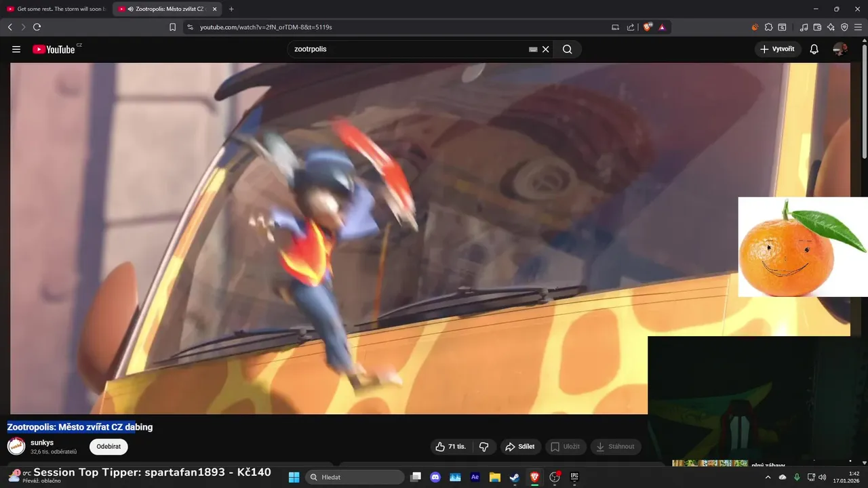Open the sunkys channel avatar
Screen dimensions: 868x488
(16, 447)
